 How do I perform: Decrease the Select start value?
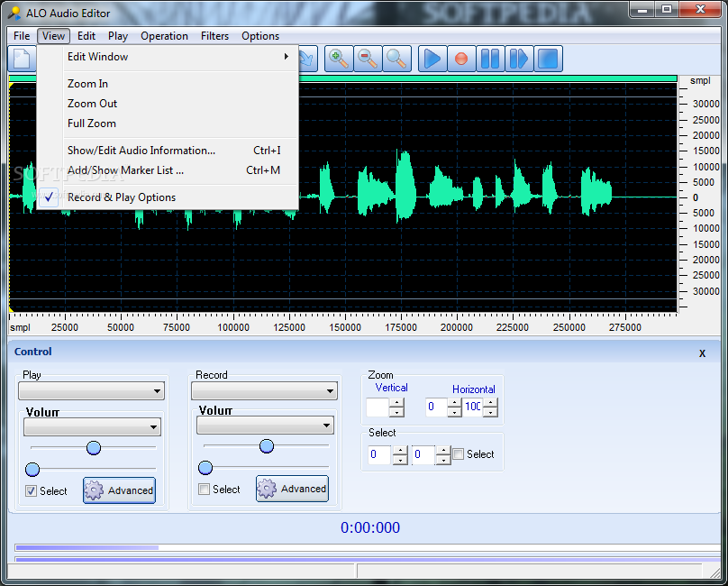(x=400, y=460)
